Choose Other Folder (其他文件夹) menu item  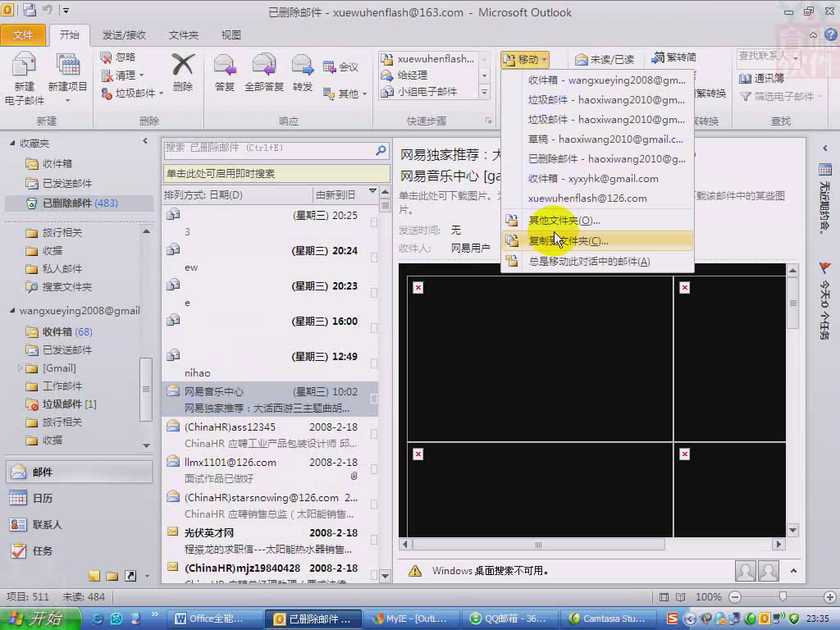tap(597, 220)
